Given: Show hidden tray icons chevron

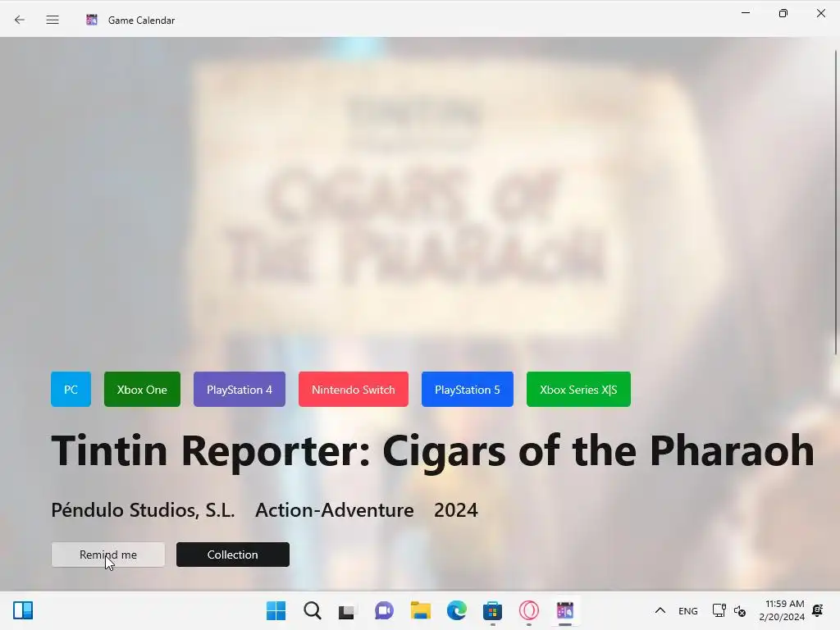Looking at the screenshot, I should coord(660,610).
